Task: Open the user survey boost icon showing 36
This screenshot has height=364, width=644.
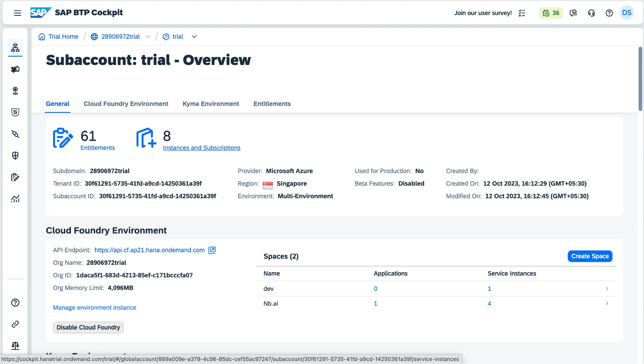Action: coord(551,12)
